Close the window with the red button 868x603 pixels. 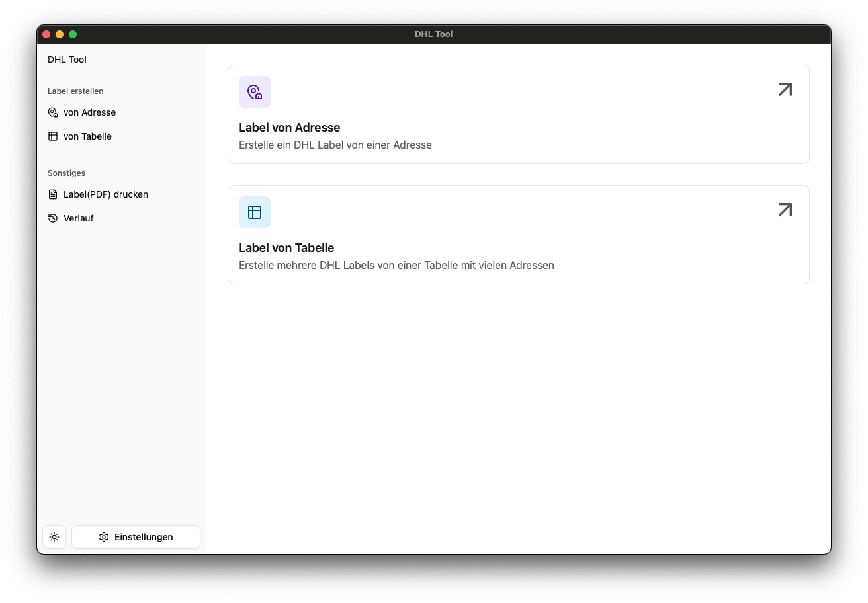pyautogui.click(x=46, y=34)
